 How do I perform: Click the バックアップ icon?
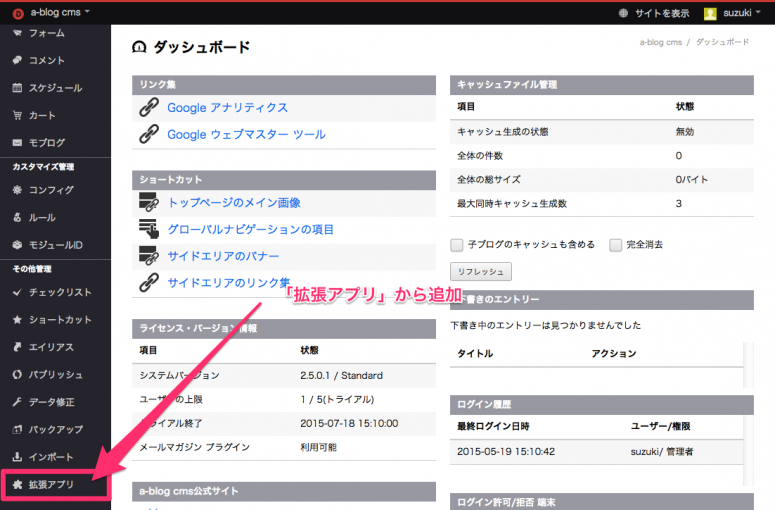pyautogui.click(x=17, y=429)
